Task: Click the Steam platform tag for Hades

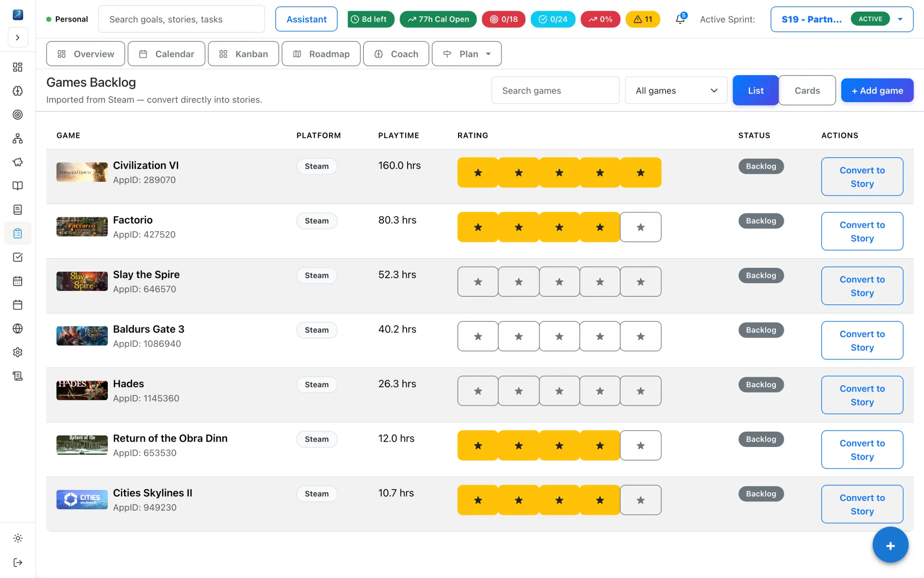Action: (317, 384)
